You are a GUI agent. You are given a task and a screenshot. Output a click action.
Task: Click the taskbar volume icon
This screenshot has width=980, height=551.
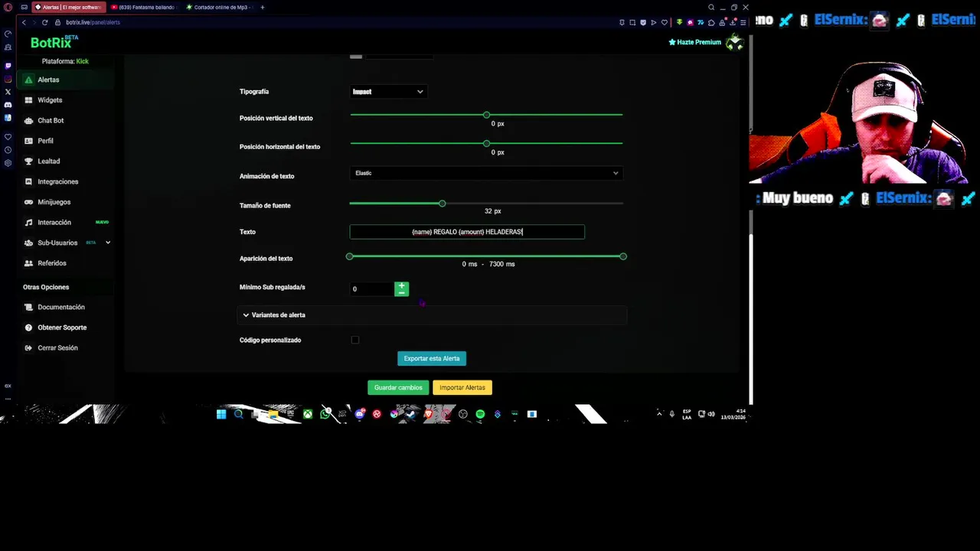(x=711, y=414)
